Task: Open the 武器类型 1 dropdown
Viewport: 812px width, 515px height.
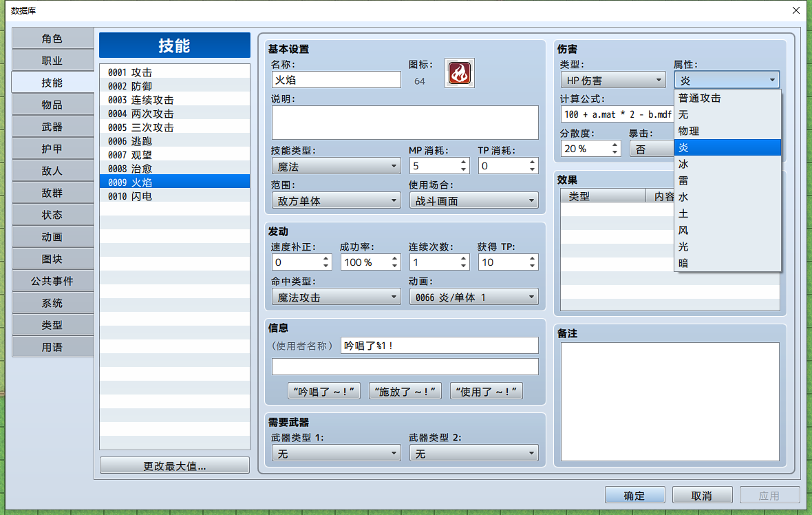Action: click(x=336, y=453)
